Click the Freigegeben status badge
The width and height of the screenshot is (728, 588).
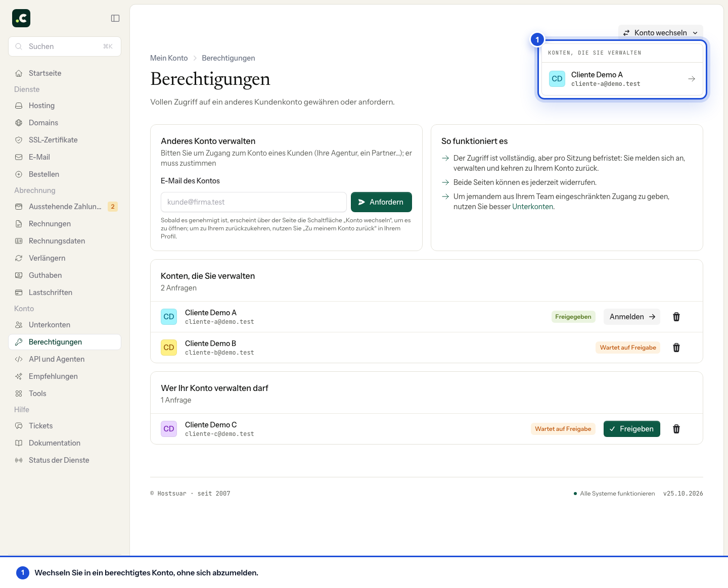coord(573,317)
